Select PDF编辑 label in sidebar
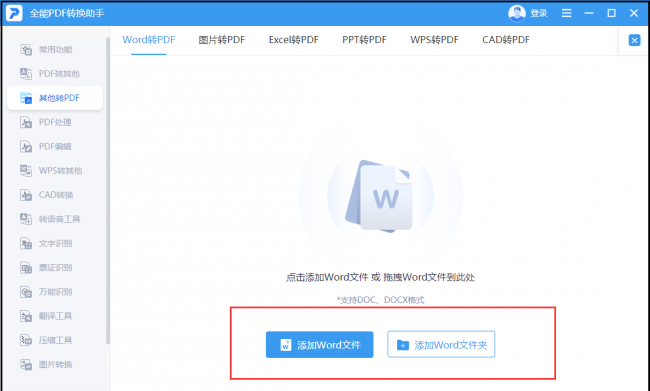 [x=55, y=146]
